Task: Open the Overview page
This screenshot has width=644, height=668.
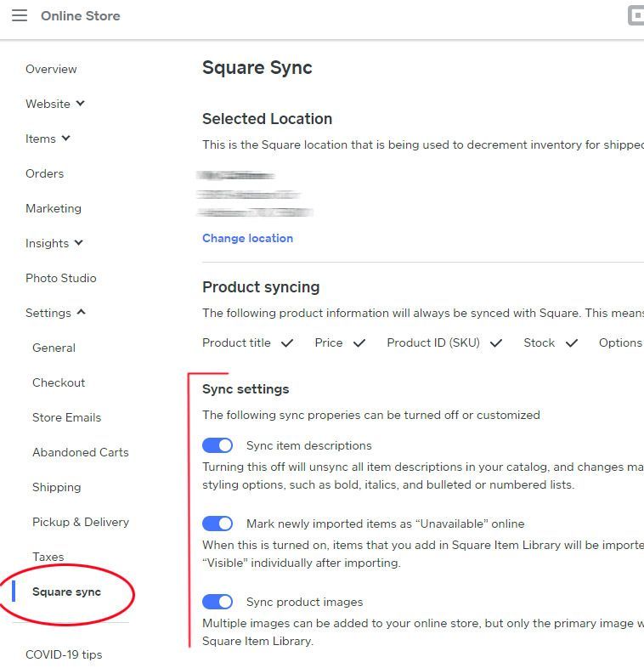Action: tap(51, 69)
